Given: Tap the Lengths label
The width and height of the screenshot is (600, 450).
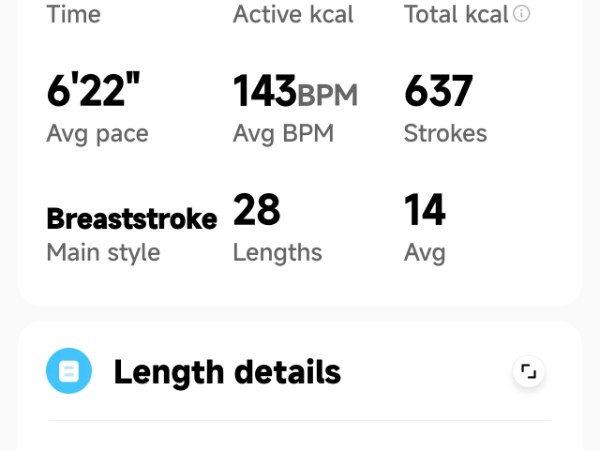Looking at the screenshot, I should pos(277,253).
